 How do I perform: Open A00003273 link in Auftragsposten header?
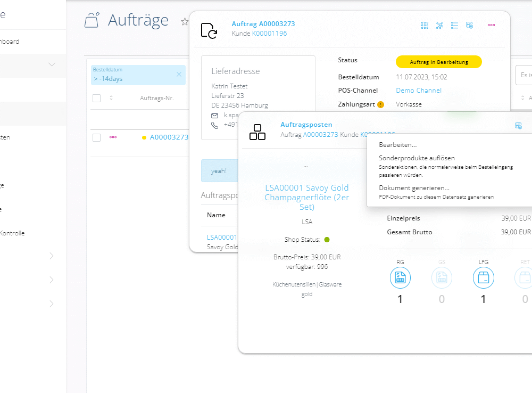[320, 135]
